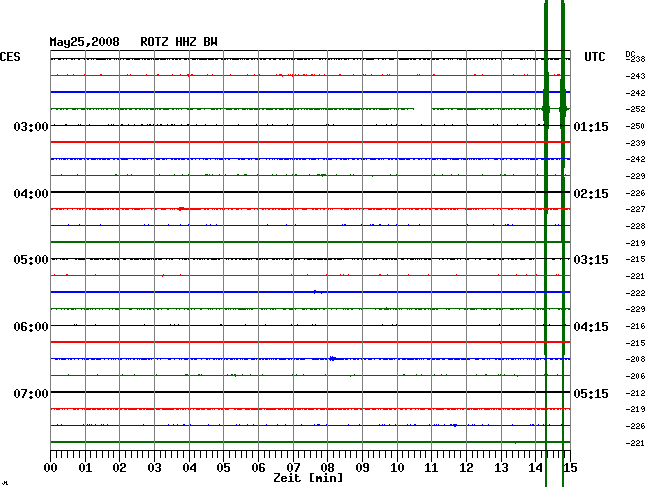The image size is (650, 494).
Task: Click DC offset value -216
Action: tap(635, 326)
